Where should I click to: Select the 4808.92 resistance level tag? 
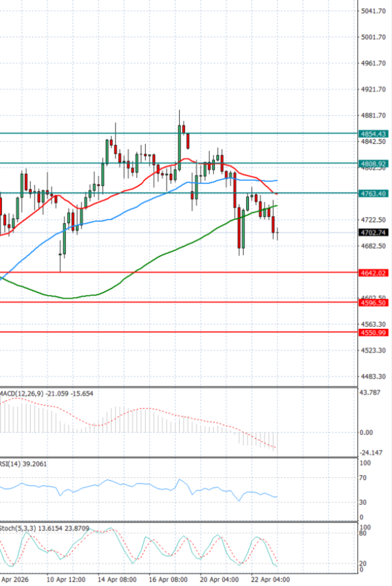point(373,163)
